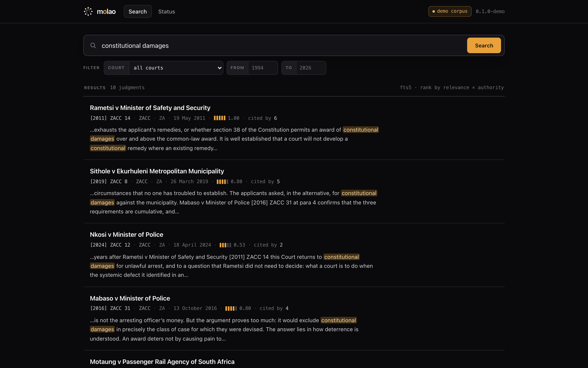Click the magnifier icon in search box
Image resolution: width=588 pixels, height=368 pixels.
tap(93, 46)
